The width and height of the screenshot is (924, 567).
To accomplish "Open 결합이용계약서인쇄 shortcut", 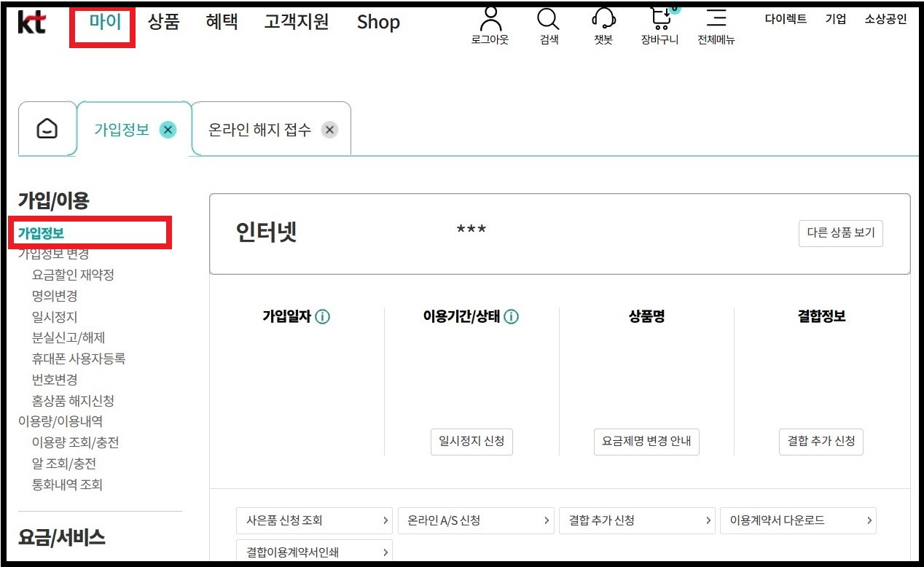I will 314,551.
